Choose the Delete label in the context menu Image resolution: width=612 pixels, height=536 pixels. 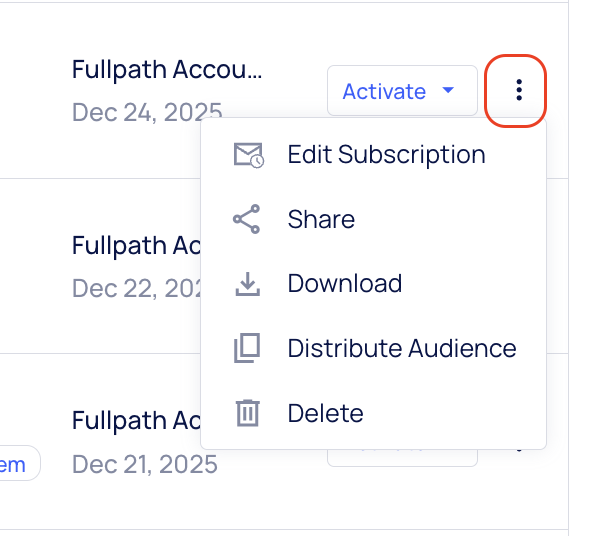pyautogui.click(x=325, y=413)
